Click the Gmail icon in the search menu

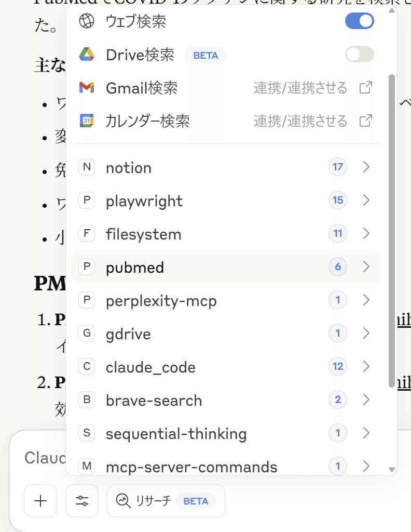coord(87,87)
